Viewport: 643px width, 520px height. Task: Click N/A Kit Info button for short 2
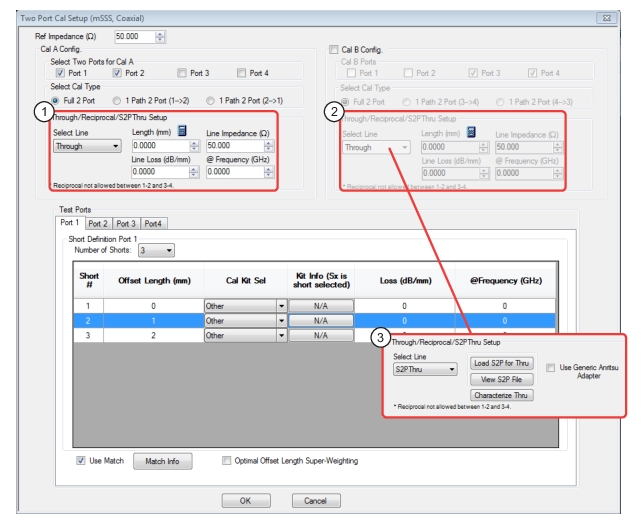point(321,321)
